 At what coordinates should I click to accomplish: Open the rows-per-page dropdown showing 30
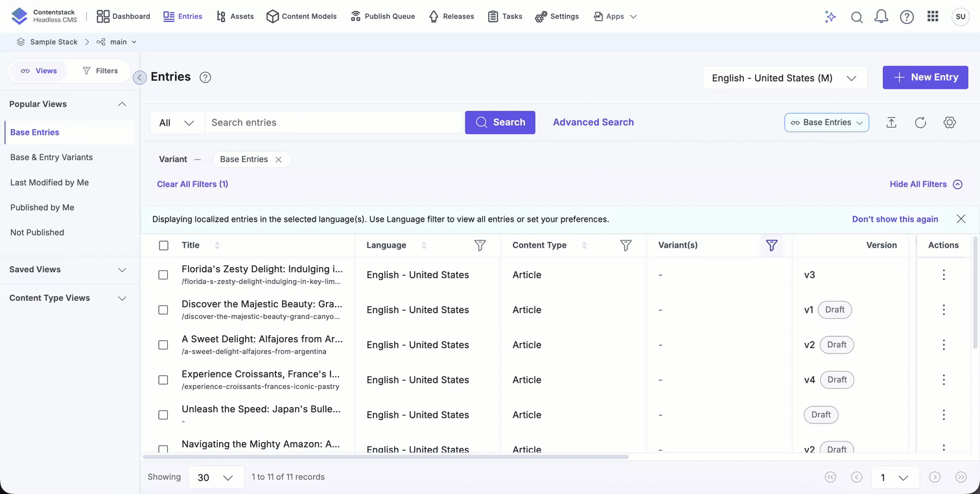pos(215,477)
